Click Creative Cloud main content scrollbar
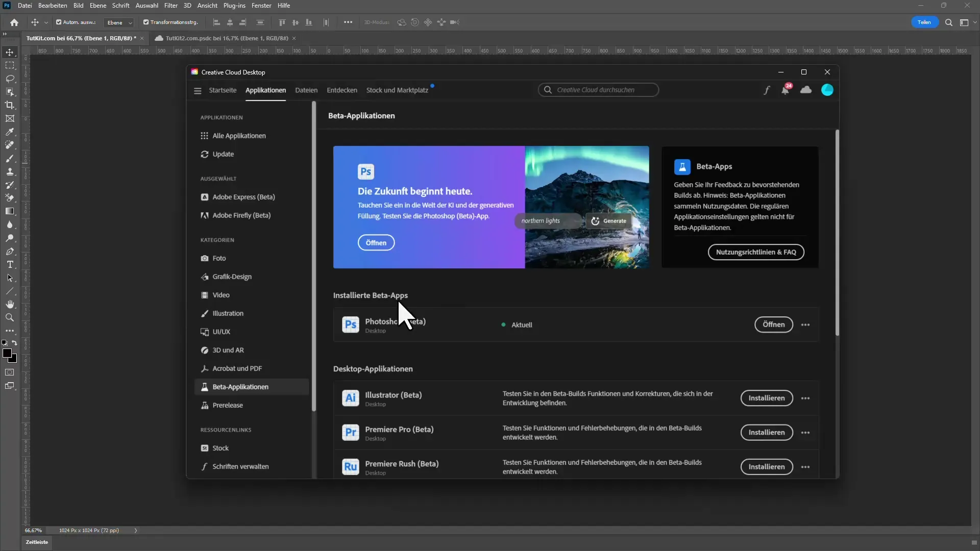 837,233
